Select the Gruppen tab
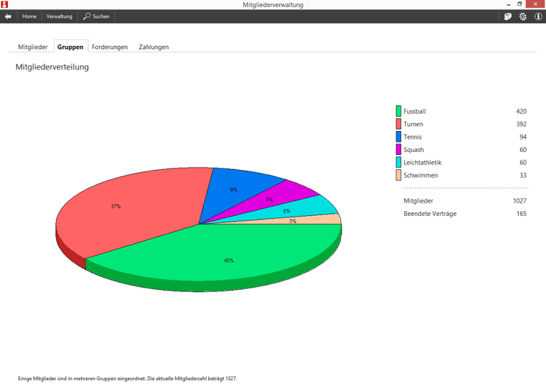The image size is (546, 392). [x=70, y=47]
